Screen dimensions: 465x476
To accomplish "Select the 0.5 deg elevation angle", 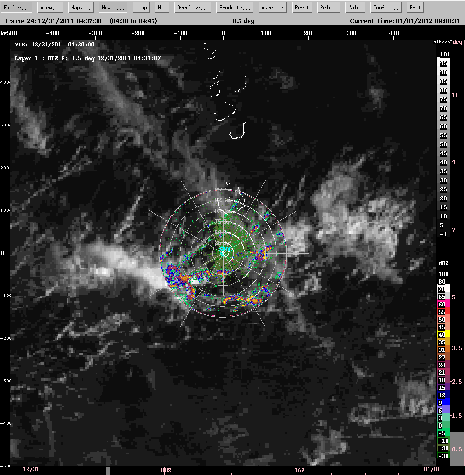I will click(457, 449).
